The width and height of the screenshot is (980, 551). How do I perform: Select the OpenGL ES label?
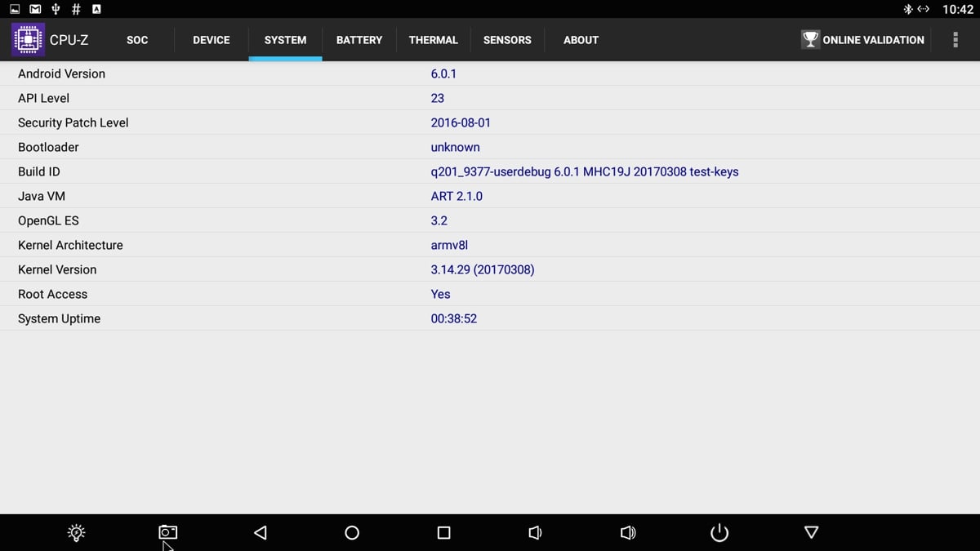(48, 220)
